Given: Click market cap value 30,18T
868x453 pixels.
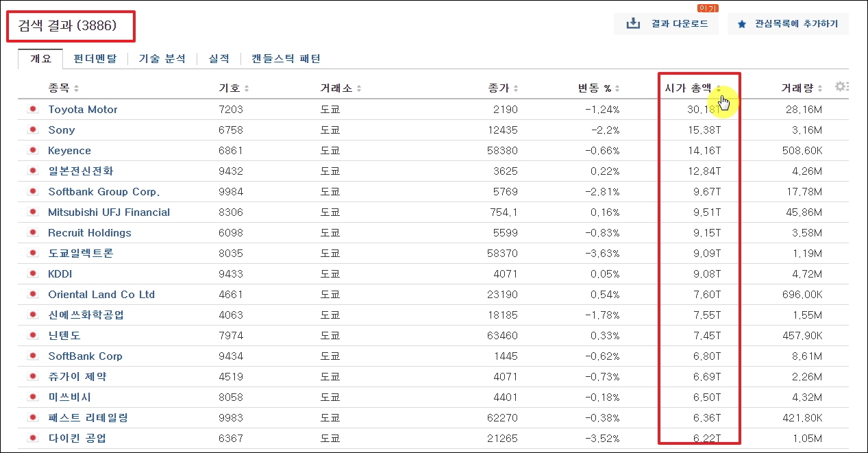Looking at the screenshot, I should (x=704, y=110).
